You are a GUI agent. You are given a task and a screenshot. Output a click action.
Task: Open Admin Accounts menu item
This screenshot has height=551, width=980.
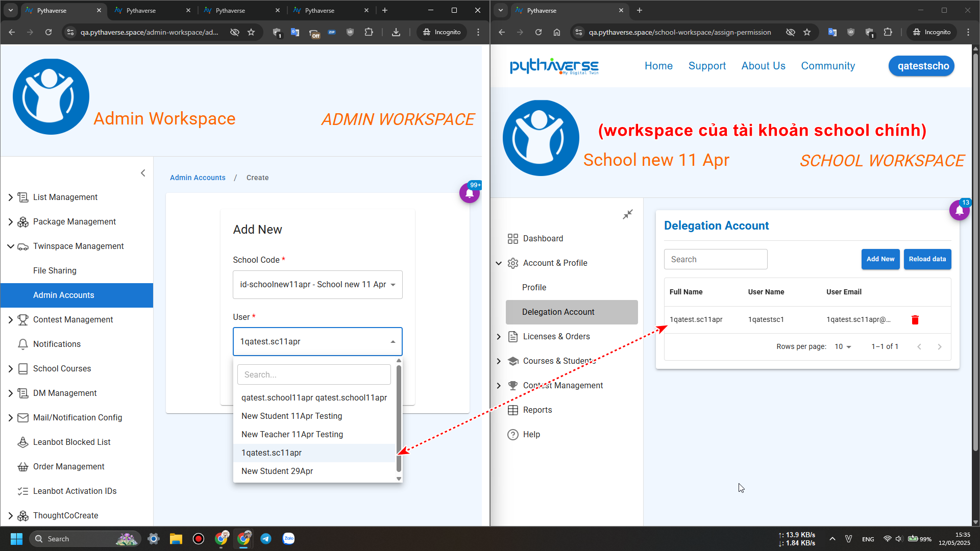pos(77,295)
